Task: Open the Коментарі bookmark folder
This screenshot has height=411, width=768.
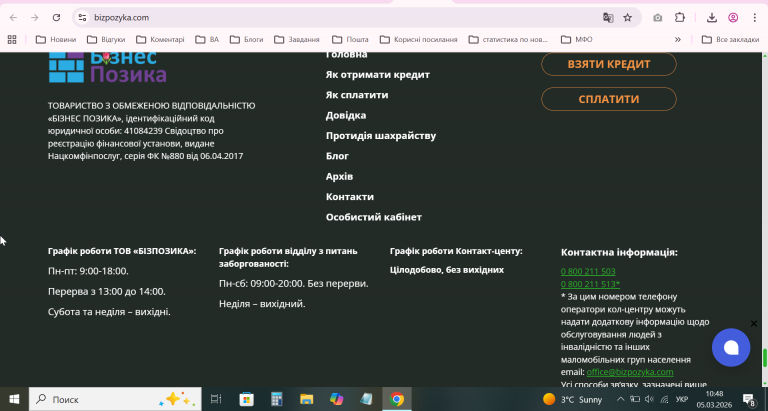Action: click(160, 39)
